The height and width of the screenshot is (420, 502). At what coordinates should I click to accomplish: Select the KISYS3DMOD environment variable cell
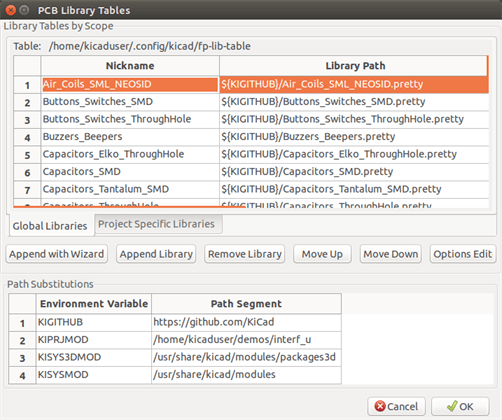94,357
